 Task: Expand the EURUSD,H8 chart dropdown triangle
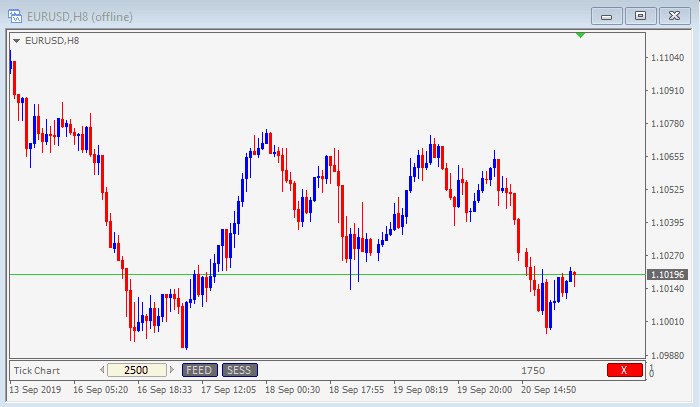15,40
